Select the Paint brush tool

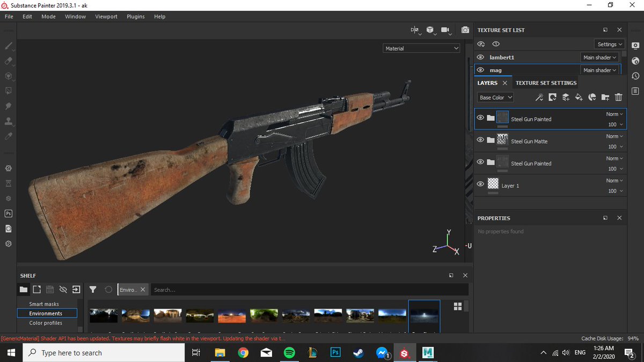[8, 46]
